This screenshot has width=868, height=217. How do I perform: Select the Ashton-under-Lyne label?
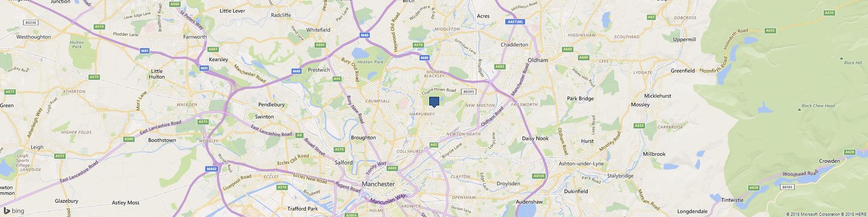coord(581,164)
